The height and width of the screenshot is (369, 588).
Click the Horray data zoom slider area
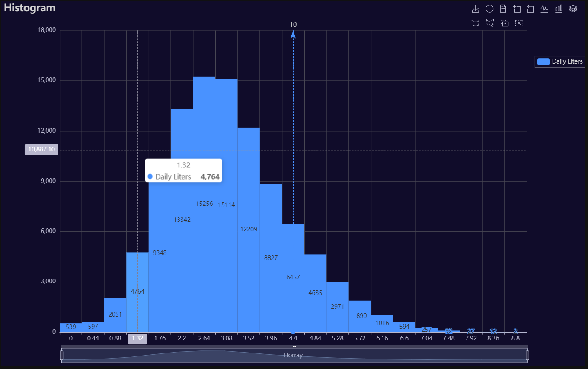click(x=294, y=355)
